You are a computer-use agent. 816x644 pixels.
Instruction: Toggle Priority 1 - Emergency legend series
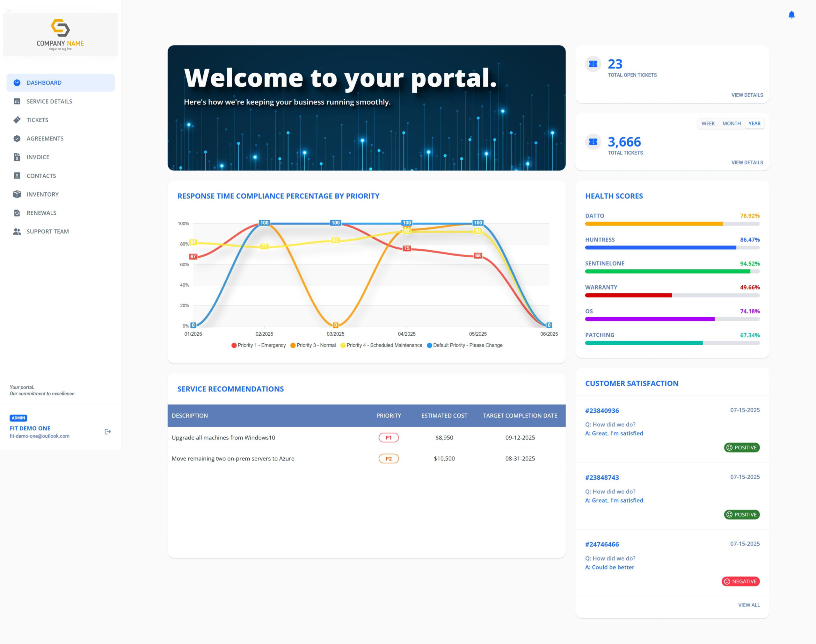tap(259, 345)
